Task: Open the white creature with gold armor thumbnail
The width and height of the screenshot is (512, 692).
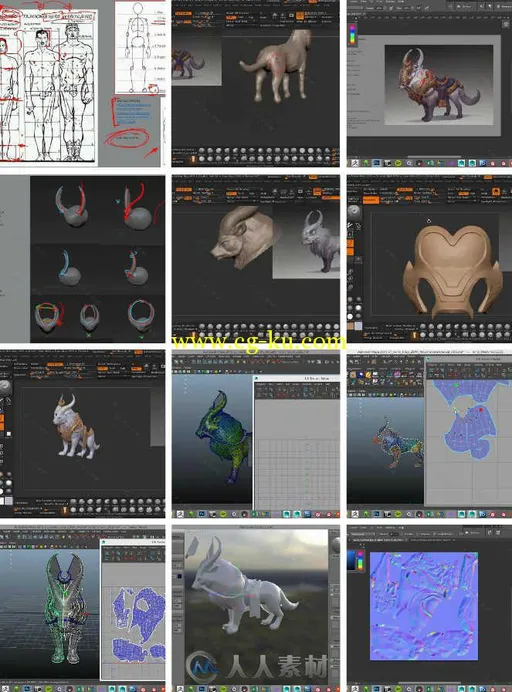Action: (x=82, y=434)
